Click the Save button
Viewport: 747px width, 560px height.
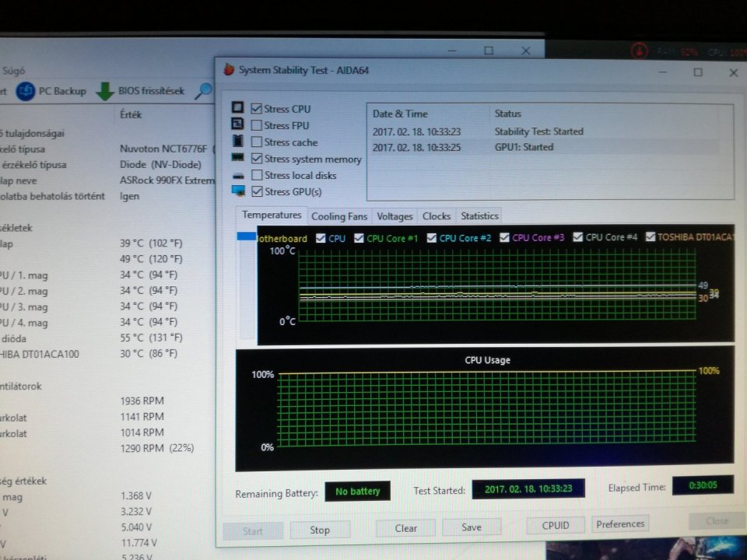click(472, 527)
